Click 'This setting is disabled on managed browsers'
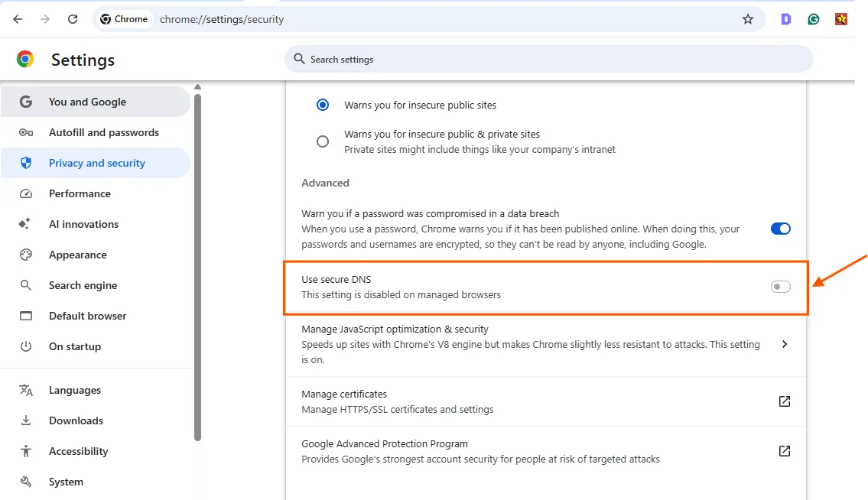868x500 pixels. click(401, 294)
